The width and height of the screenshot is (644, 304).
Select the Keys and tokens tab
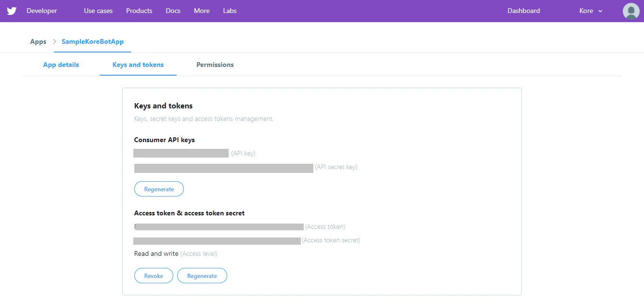pyautogui.click(x=138, y=65)
